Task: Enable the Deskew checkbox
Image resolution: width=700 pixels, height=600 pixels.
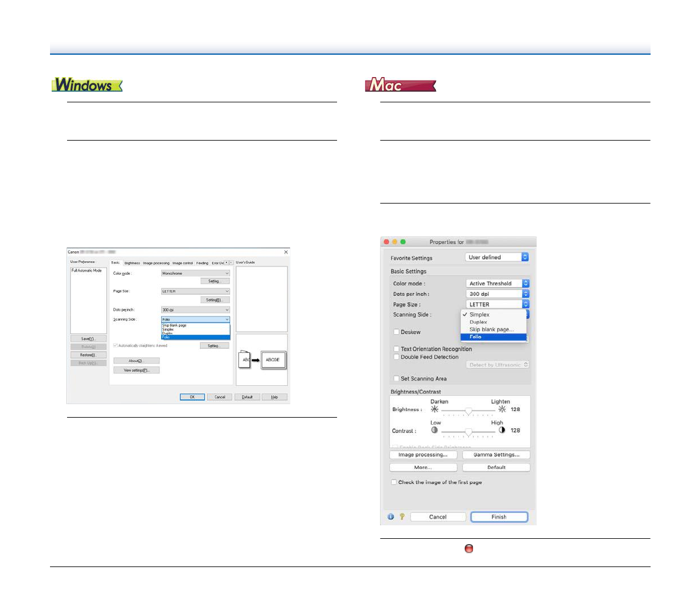Action: click(396, 332)
